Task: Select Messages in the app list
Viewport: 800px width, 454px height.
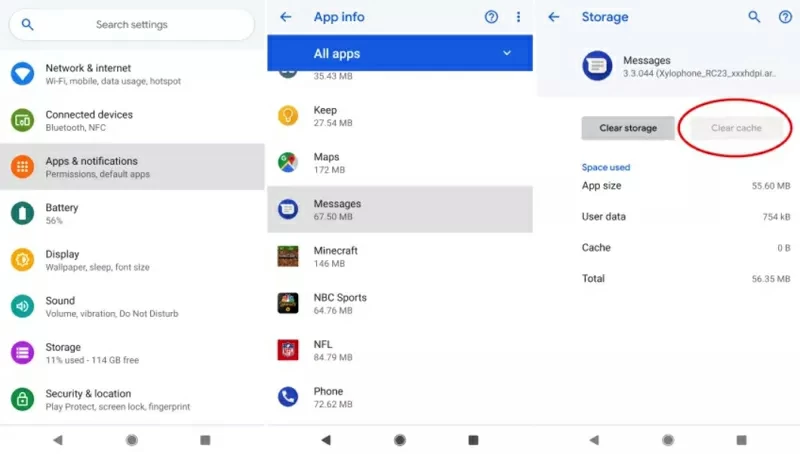Action: click(400, 209)
